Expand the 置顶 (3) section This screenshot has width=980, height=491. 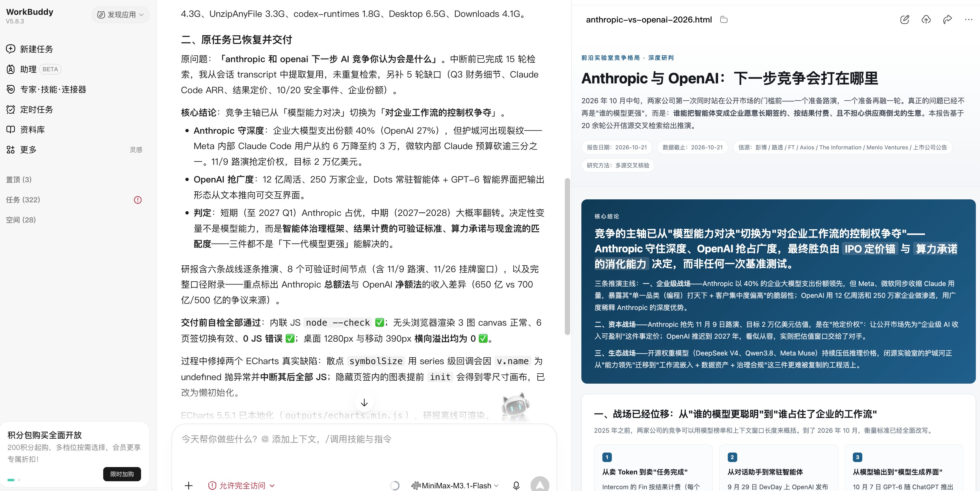click(x=19, y=179)
